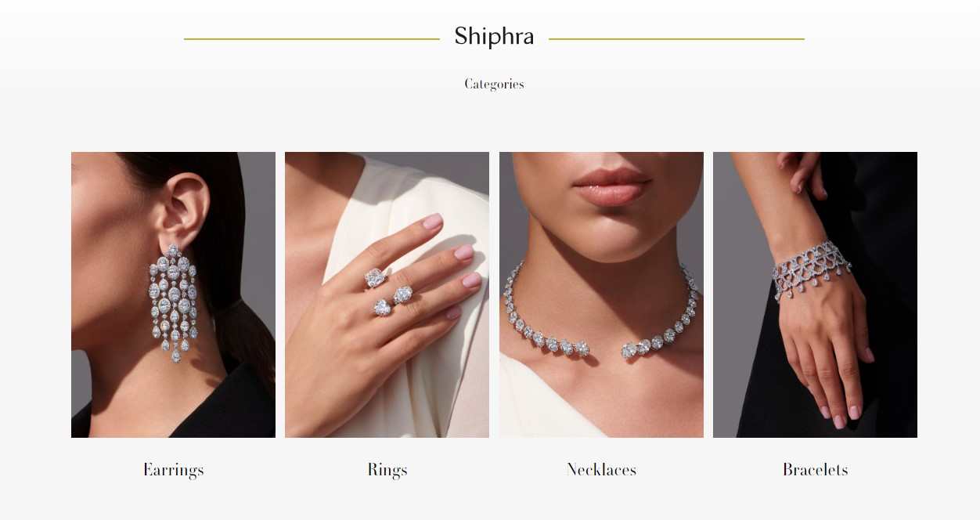The height and width of the screenshot is (520, 980).
Task: Click the gold line right of Shiphra
Action: [x=676, y=38]
